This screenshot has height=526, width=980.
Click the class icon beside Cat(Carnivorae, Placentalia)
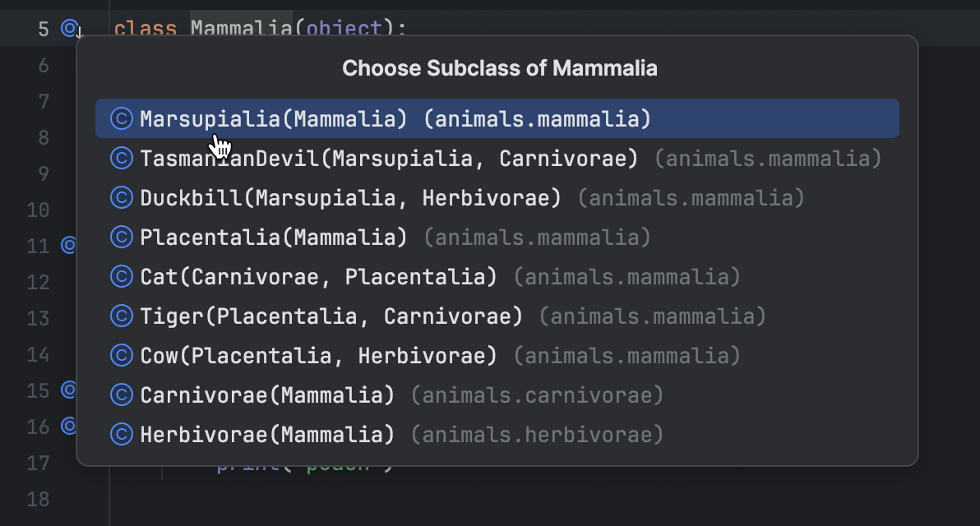[121, 276]
